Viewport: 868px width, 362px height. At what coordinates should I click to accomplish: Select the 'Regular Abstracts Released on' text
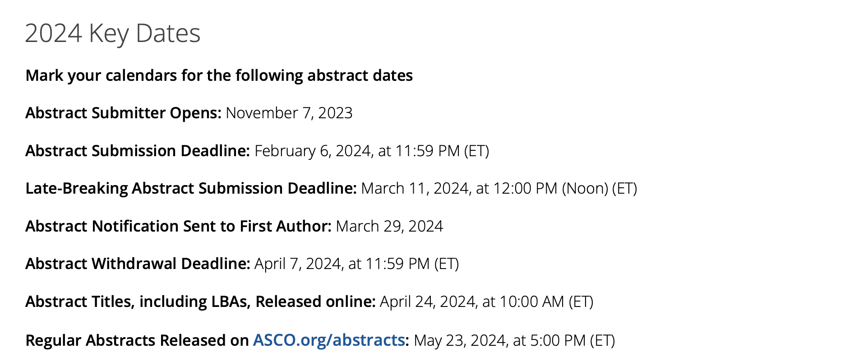tap(137, 340)
